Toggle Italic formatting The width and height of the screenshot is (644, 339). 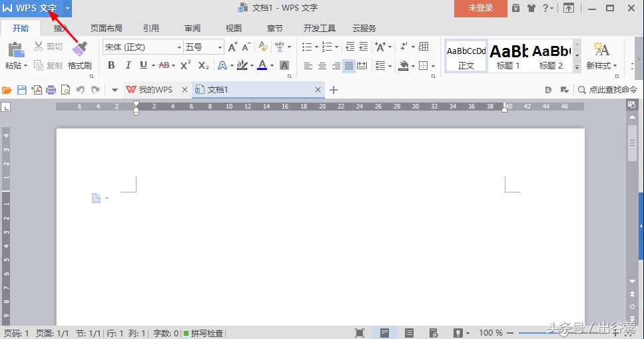(x=128, y=65)
